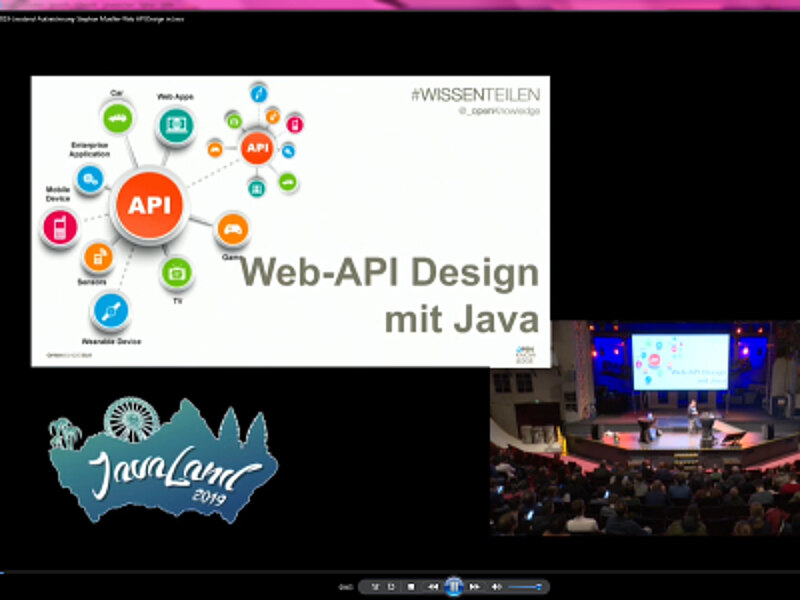Toggle repeat mode in player controls
Image resolution: width=800 pixels, height=600 pixels.
[391, 586]
